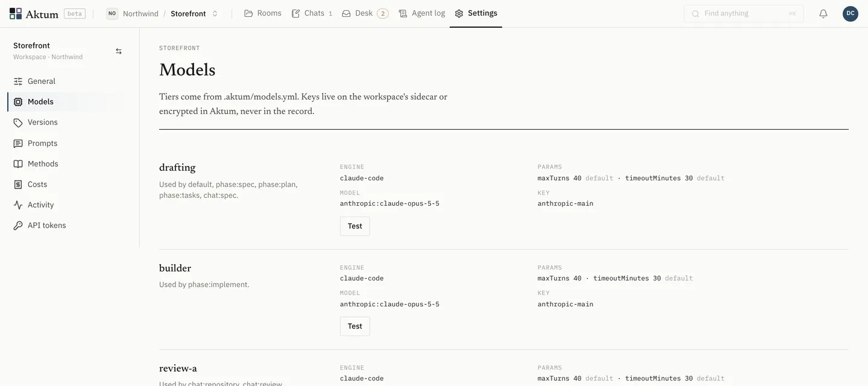868x386 pixels.
Task: Click the General sliders icon in sidebar
Action: pyautogui.click(x=18, y=81)
